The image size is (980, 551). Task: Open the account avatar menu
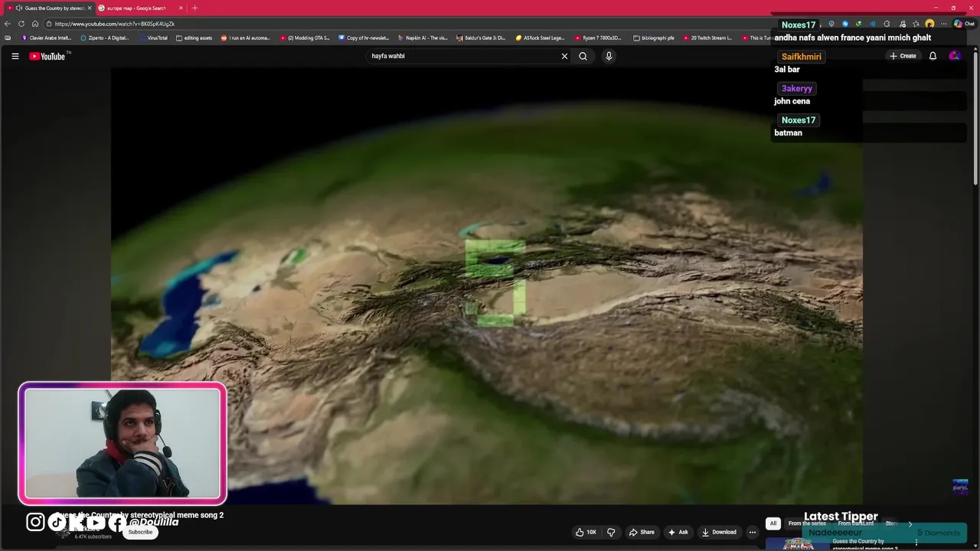click(x=954, y=56)
